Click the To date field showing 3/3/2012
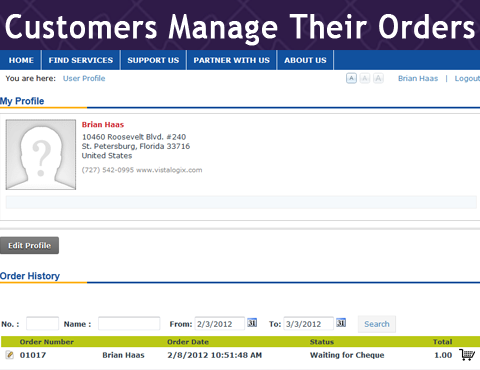The width and height of the screenshot is (480, 370). tap(308, 324)
